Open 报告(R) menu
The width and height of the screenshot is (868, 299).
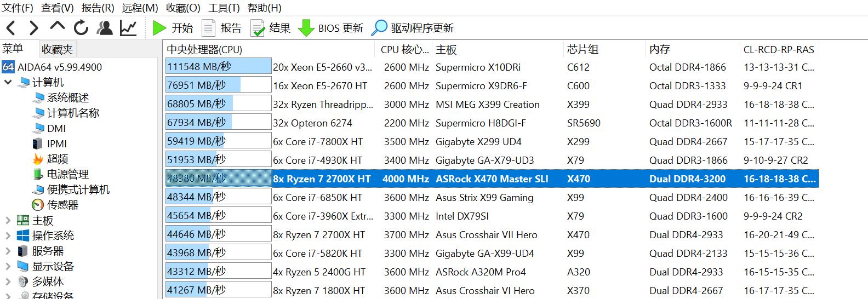click(x=98, y=8)
